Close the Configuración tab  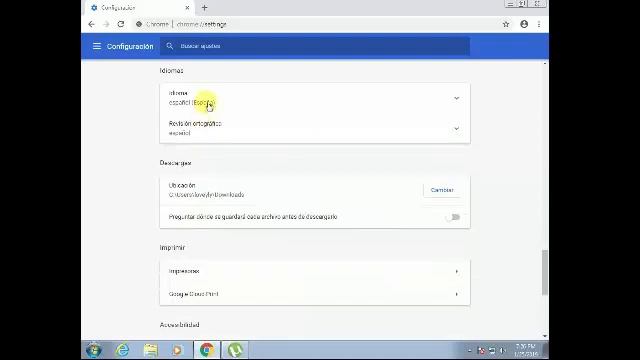click(x=187, y=8)
